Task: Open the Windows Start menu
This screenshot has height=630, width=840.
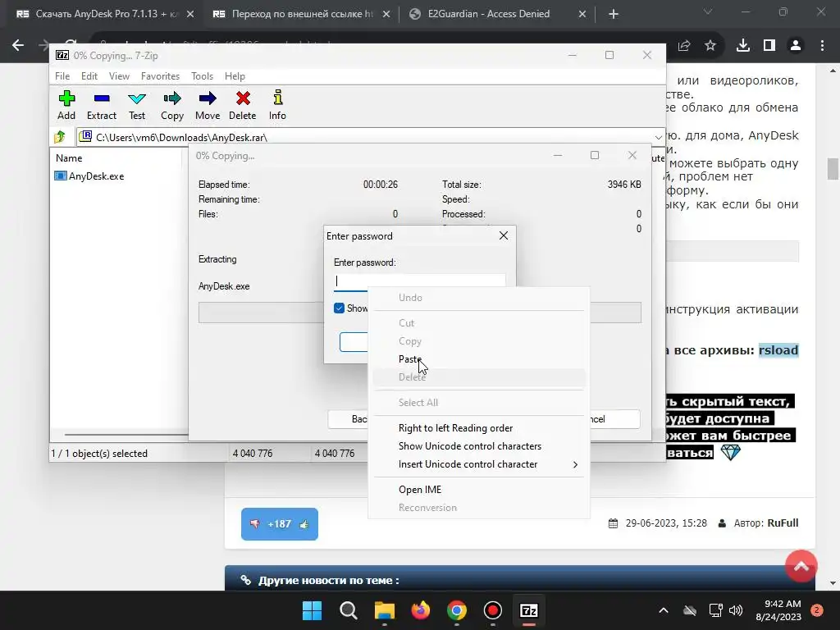Action: 312,610
